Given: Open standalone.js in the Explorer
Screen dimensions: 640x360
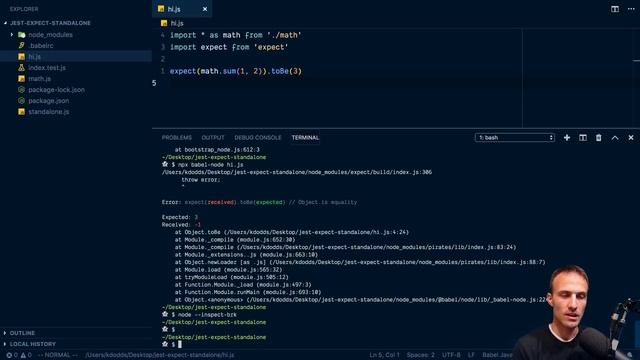Looking at the screenshot, I should 76,112.
